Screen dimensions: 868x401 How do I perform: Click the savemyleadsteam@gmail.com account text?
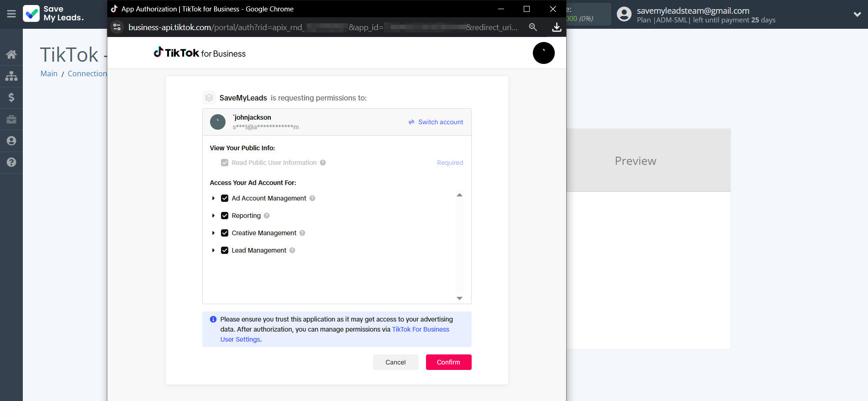tap(693, 11)
